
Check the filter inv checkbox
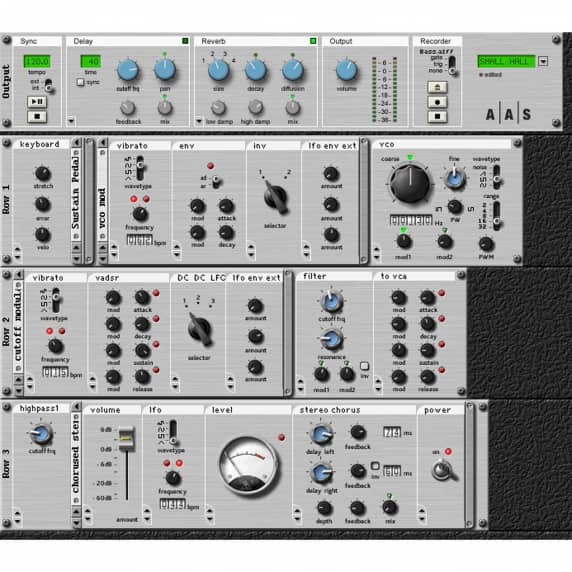[x=364, y=366]
